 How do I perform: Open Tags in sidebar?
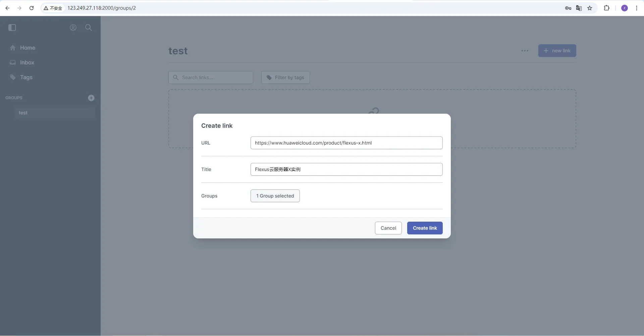(x=26, y=77)
